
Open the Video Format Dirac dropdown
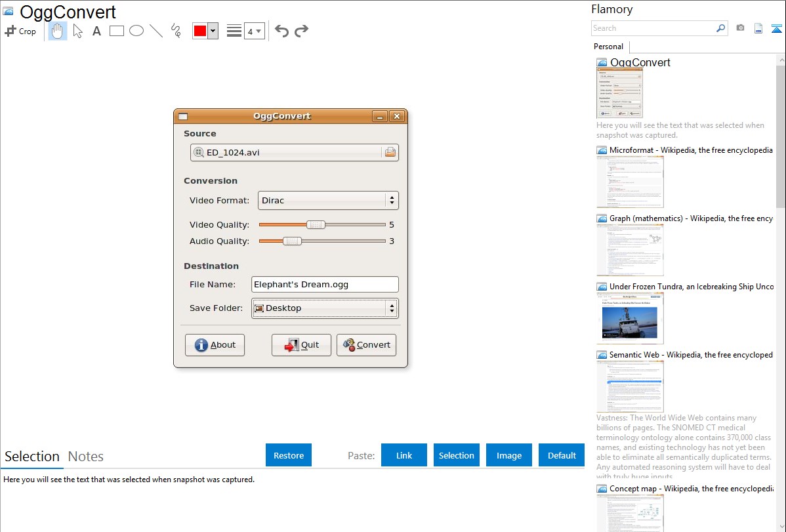point(328,201)
